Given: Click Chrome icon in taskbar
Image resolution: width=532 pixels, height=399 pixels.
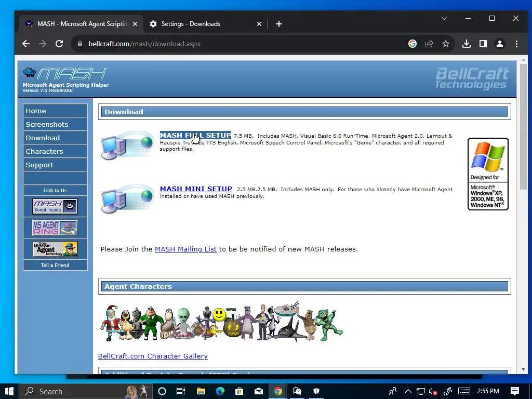Looking at the screenshot, I should [x=278, y=391].
